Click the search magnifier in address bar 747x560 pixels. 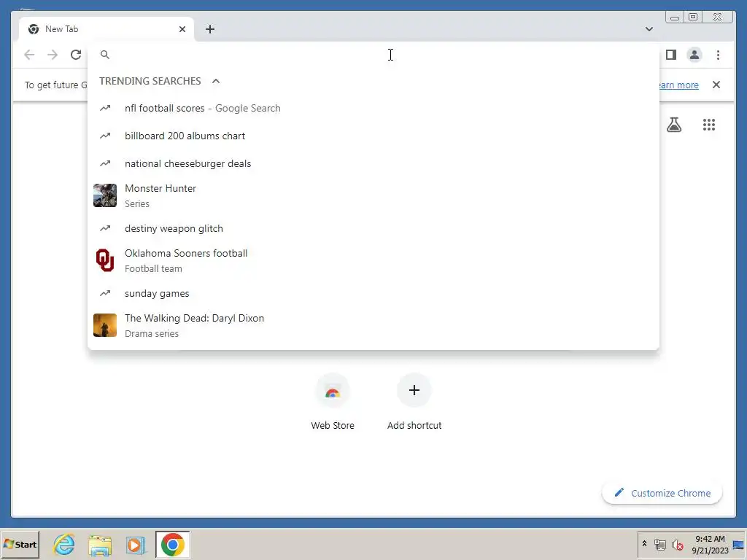point(105,55)
